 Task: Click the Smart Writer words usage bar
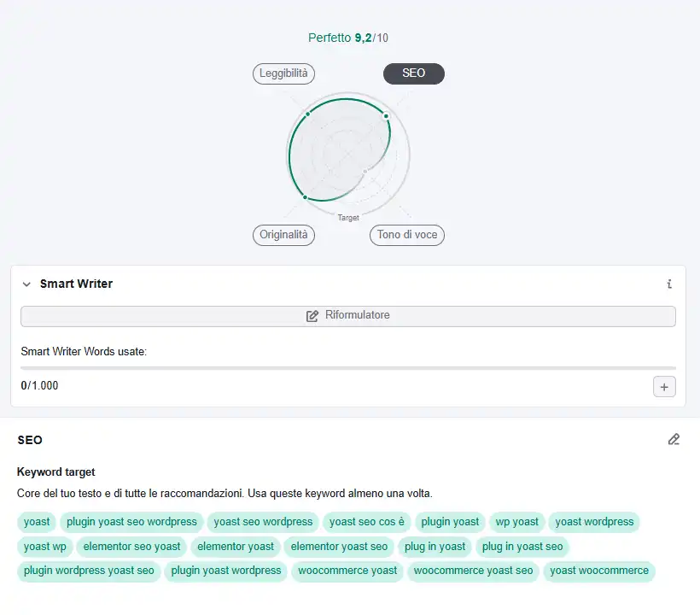click(348, 368)
